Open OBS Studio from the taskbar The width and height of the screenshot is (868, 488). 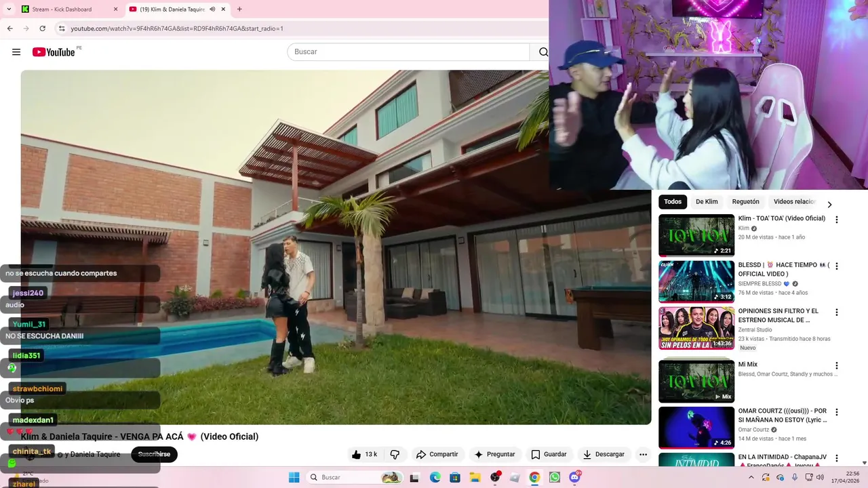pyautogui.click(x=495, y=477)
